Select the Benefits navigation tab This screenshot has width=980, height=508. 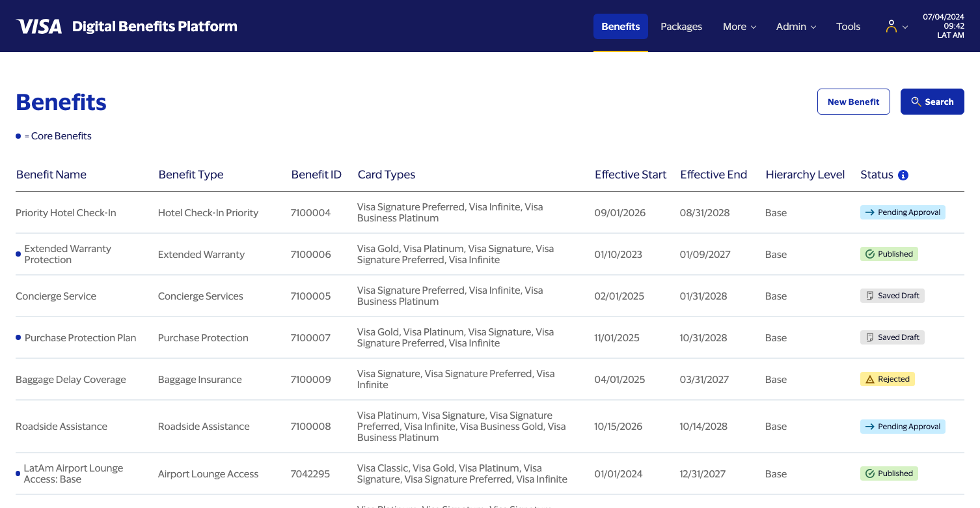pyautogui.click(x=621, y=27)
